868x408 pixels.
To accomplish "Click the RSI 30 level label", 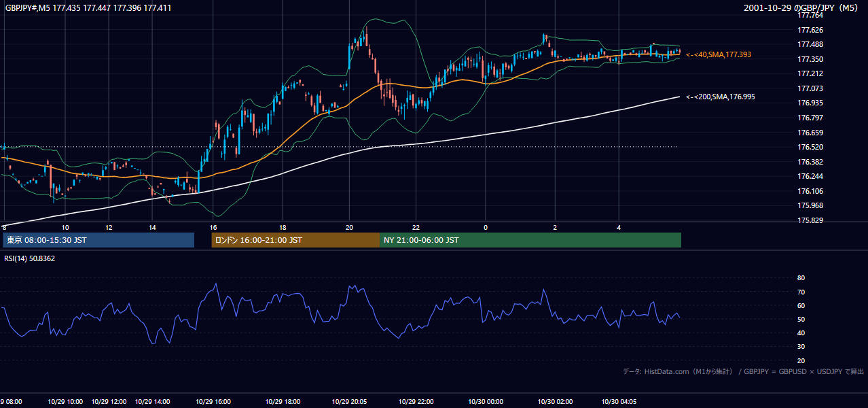I will click(801, 346).
